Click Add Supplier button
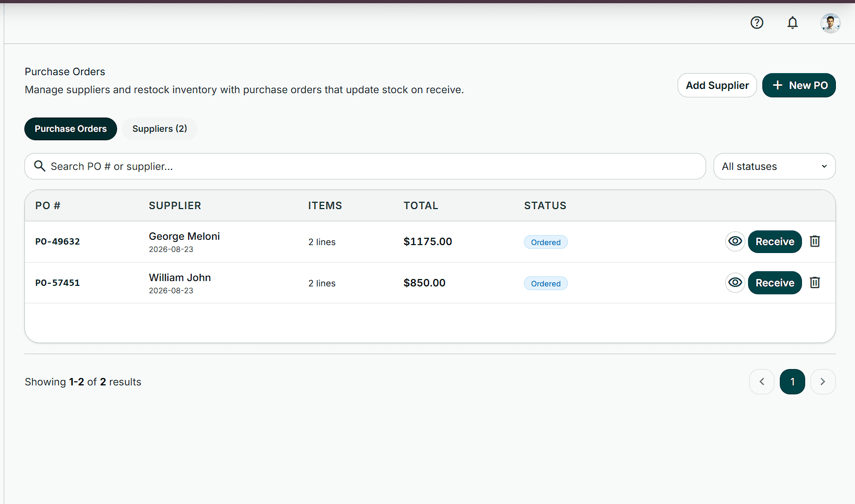 pyautogui.click(x=717, y=85)
